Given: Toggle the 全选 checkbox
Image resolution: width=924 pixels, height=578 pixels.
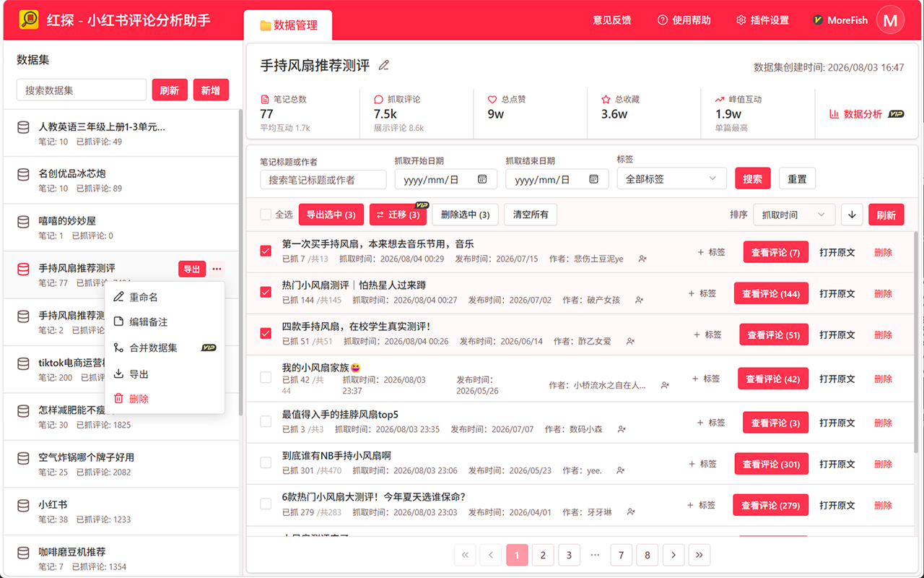Looking at the screenshot, I should tap(266, 215).
